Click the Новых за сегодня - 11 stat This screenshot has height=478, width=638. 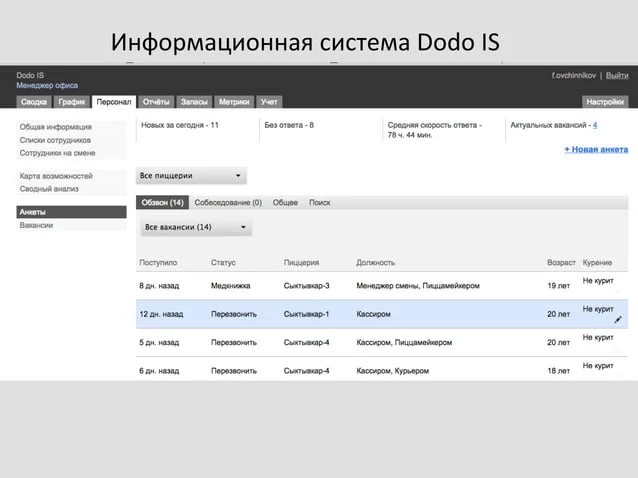180,125
